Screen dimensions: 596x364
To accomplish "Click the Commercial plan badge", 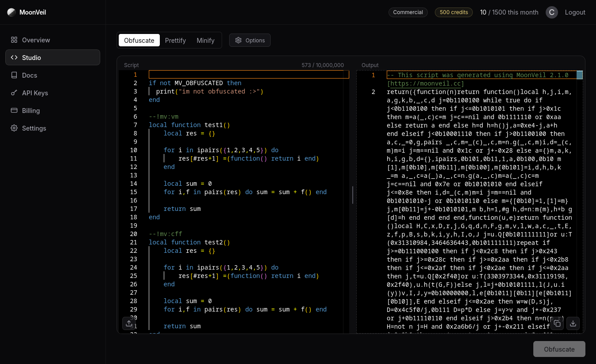I will click(408, 12).
